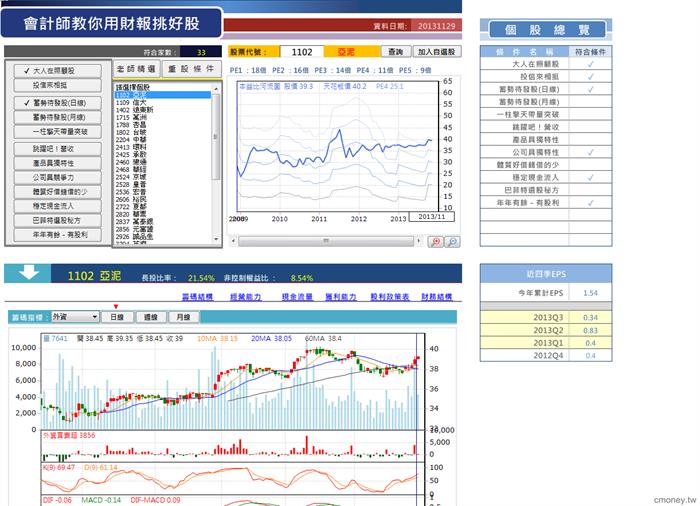This screenshot has width=700, height=506.
Task: Switch to the 老師精選 tab
Action: (136, 69)
